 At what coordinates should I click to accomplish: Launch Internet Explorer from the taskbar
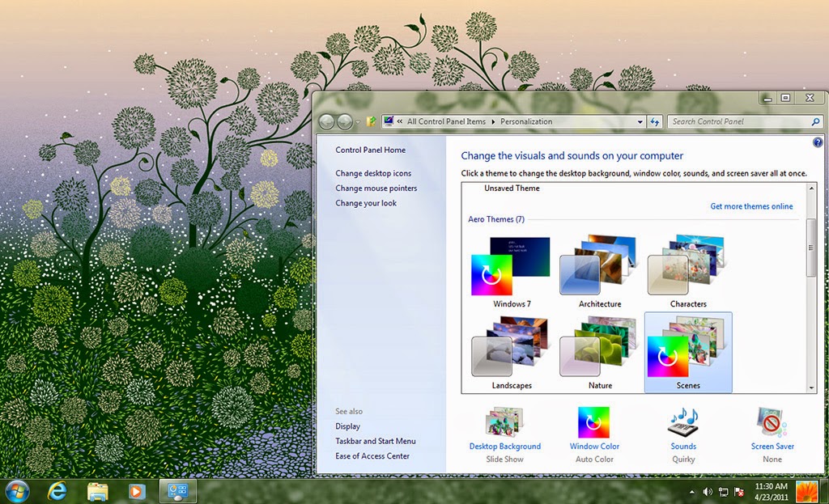click(57, 491)
